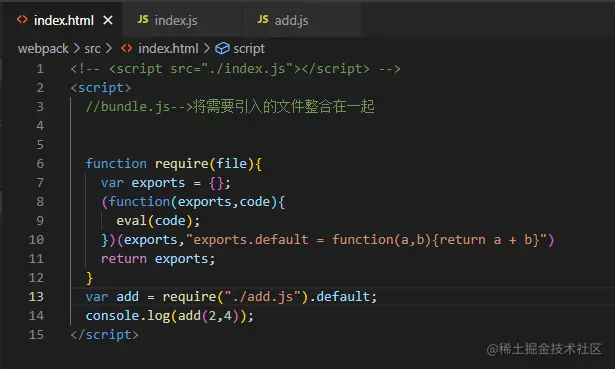This screenshot has width=615, height=369.
Task: Open the src breadcrumb folder
Action: tap(93, 49)
